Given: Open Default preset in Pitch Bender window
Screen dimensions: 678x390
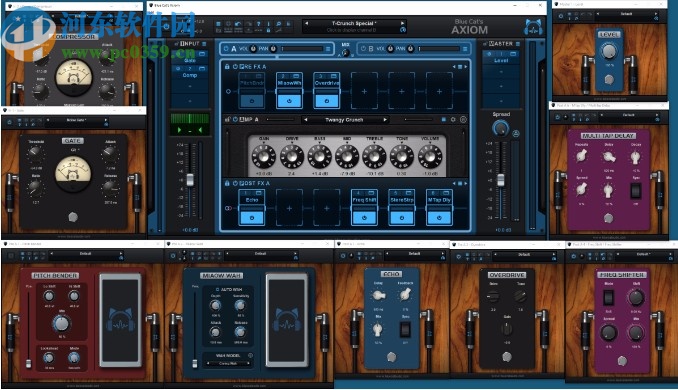Looking at the screenshot, I should point(85,253).
